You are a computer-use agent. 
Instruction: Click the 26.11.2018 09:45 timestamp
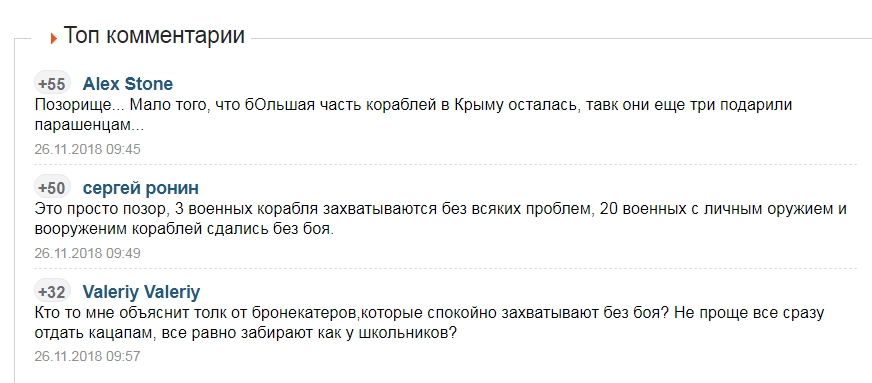pyautogui.click(x=87, y=149)
